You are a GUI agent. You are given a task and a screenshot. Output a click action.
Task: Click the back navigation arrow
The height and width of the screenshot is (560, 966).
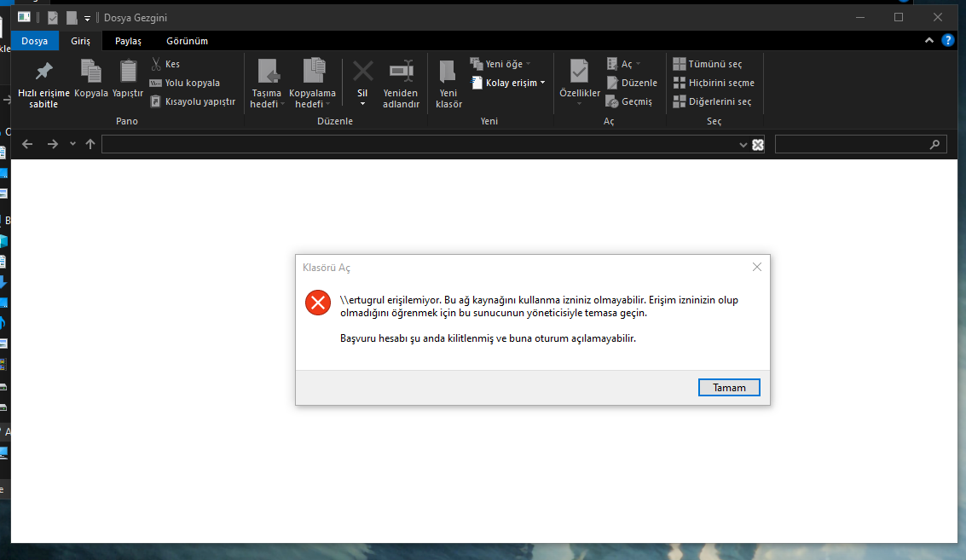pyautogui.click(x=27, y=144)
